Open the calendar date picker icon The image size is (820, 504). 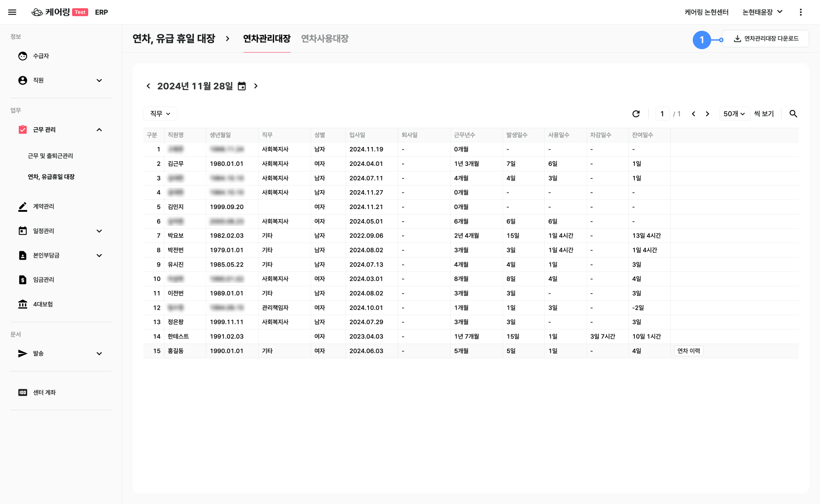pyautogui.click(x=242, y=86)
